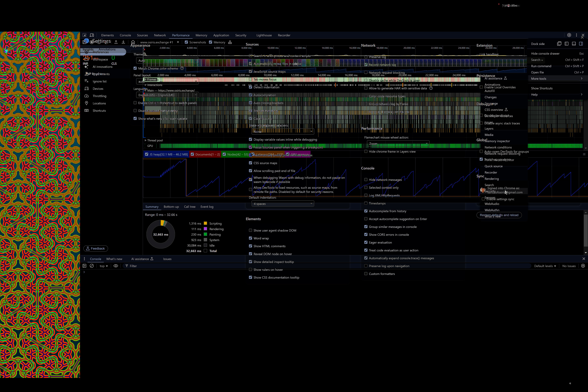Click the Feedback button

96,249
